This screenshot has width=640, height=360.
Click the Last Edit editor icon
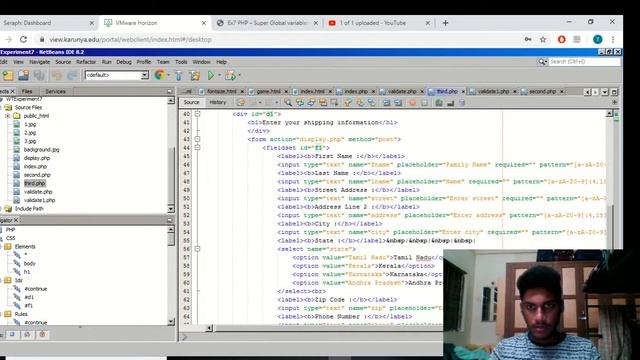coord(241,102)
